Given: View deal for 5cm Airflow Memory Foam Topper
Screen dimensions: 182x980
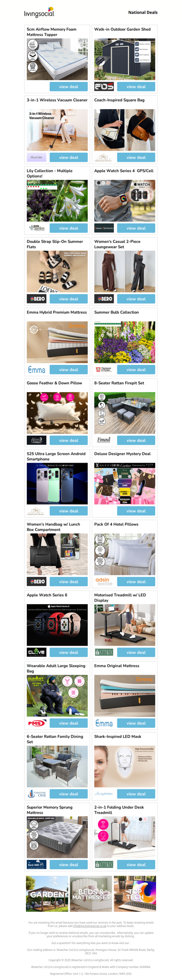Looking at the screenshot, I should click(x=69, y=86).
